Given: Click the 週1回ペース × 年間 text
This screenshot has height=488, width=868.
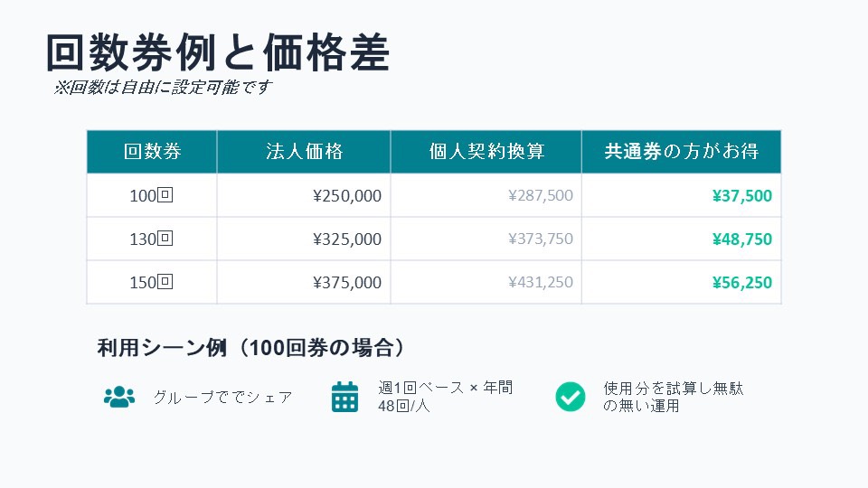Looking at the screenshot, I should click(445, 388).
